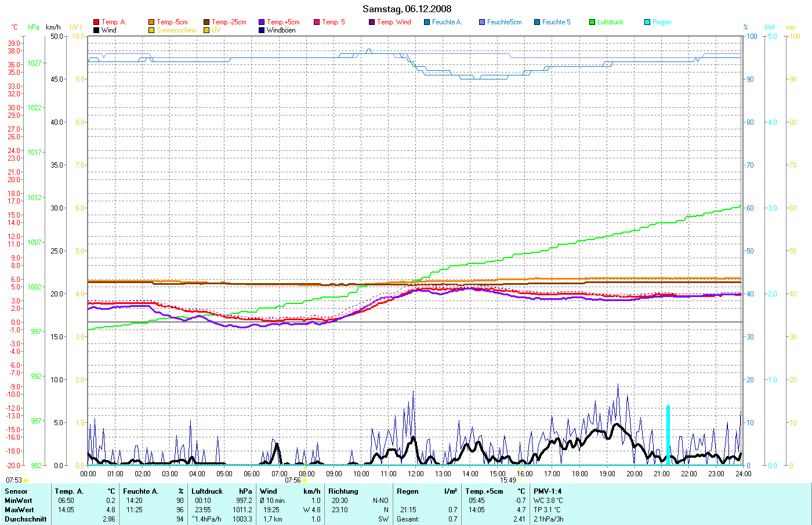
Task: Click the Temp. Wind legend label
Action: point(394,22)
